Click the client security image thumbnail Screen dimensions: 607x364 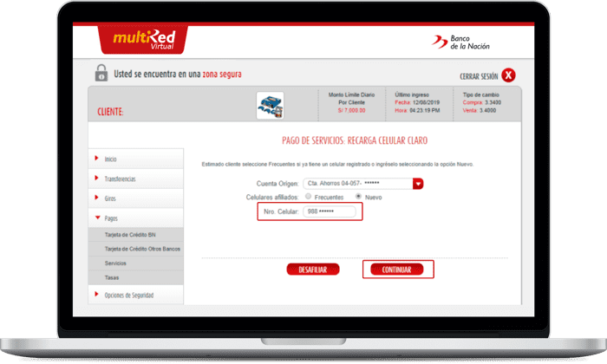(270, 105)
